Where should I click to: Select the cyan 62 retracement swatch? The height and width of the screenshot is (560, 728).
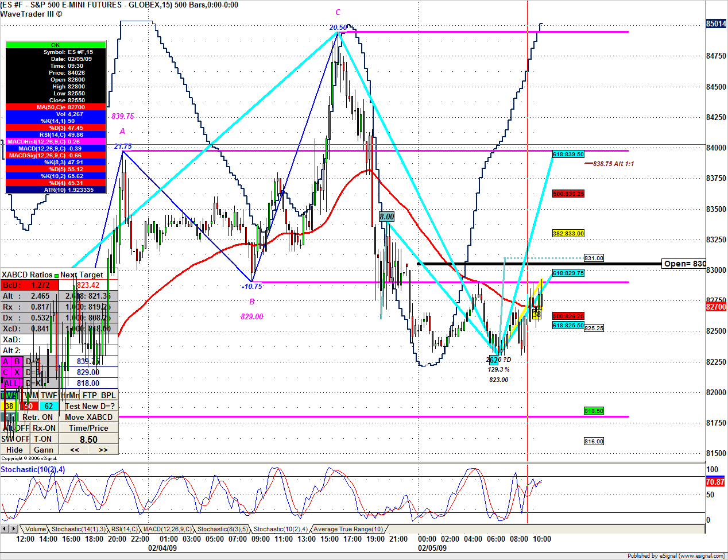click(49, 406)
